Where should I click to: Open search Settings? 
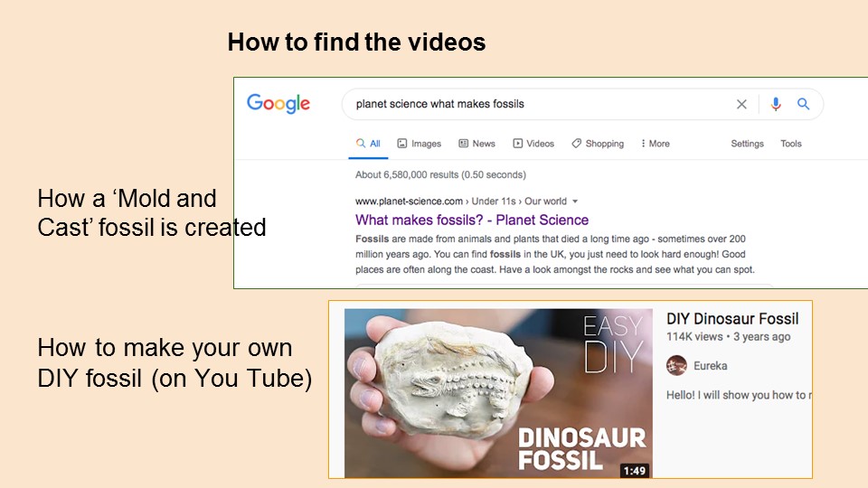[x=747, y=144]
